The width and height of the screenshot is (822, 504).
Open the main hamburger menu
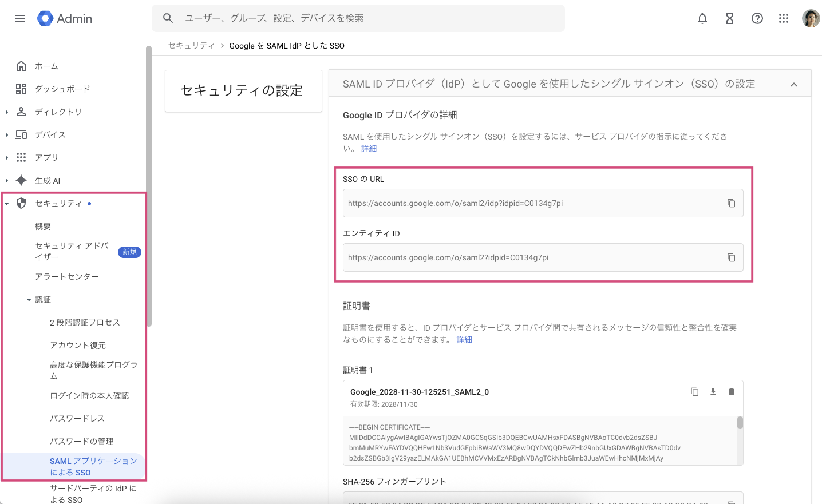point(20,18)
